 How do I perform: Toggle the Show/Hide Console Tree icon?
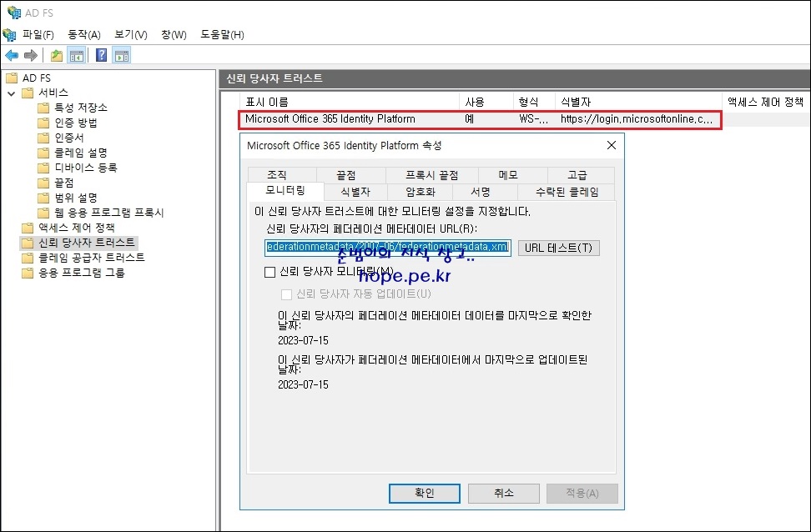tap(77, 55)
